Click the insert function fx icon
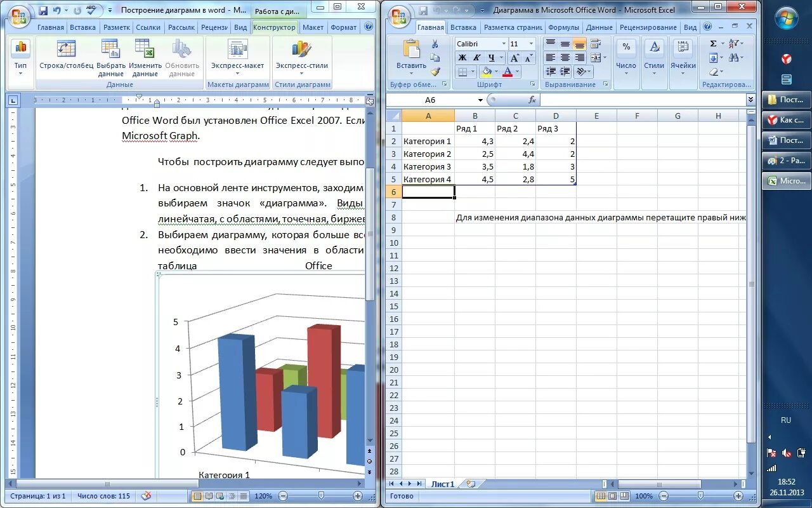This screenshot has height=508, width=812. click(532, 100)
